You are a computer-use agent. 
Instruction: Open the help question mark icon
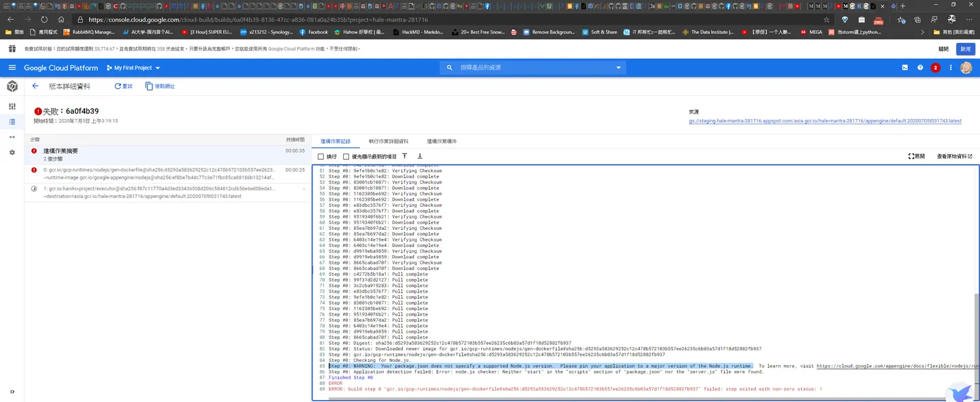pos(920,67)
